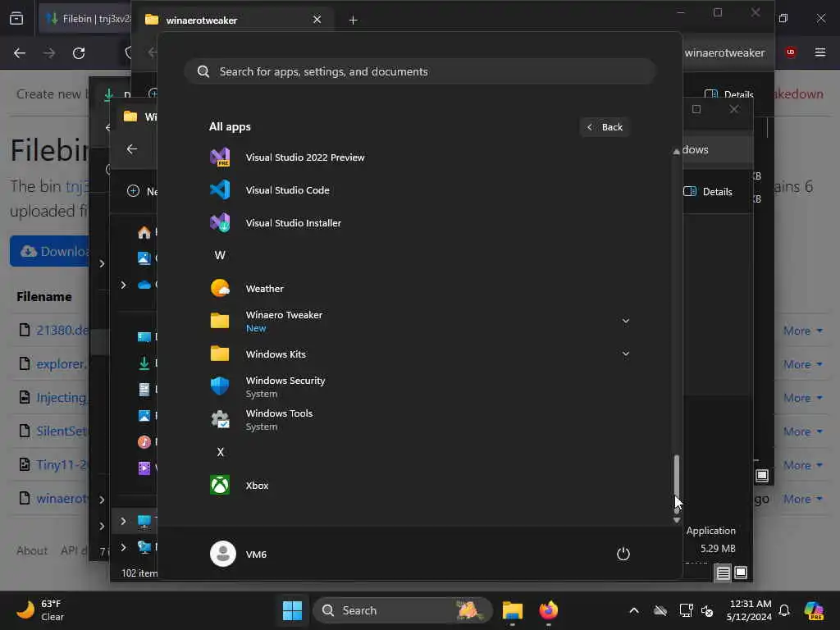Expand OneDrive tree node in Explorer sidebar
This screenshot has height=630, width=840.
click(123, 285)
